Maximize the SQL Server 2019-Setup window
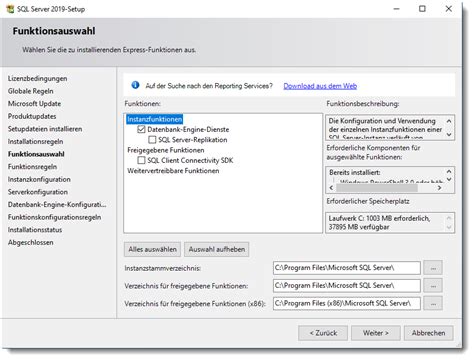This screenshot has width=474, height=360. 422,9
